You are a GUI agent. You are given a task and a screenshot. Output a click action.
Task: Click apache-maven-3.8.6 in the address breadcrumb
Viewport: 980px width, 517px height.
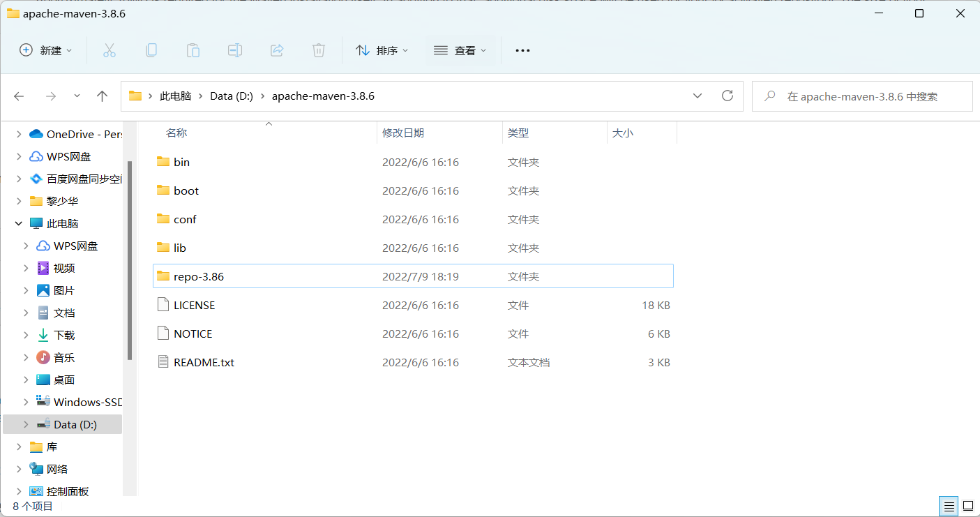(x=323, y=96)
